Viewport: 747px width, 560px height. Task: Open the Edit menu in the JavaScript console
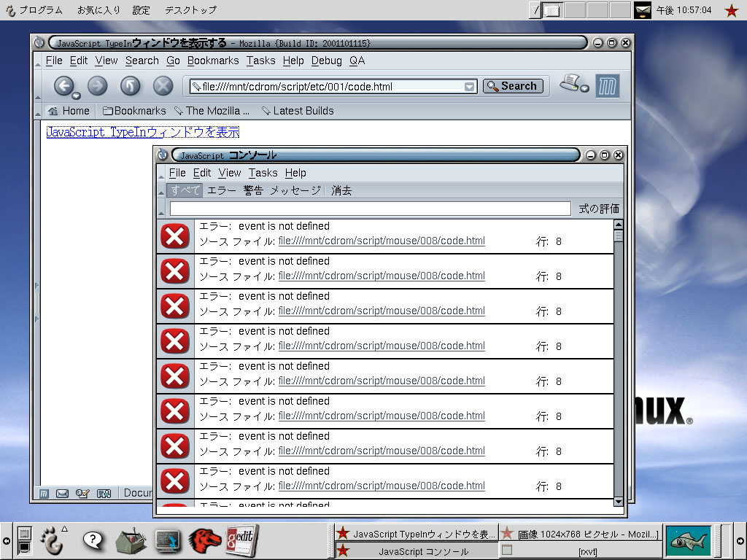point(202,173)
